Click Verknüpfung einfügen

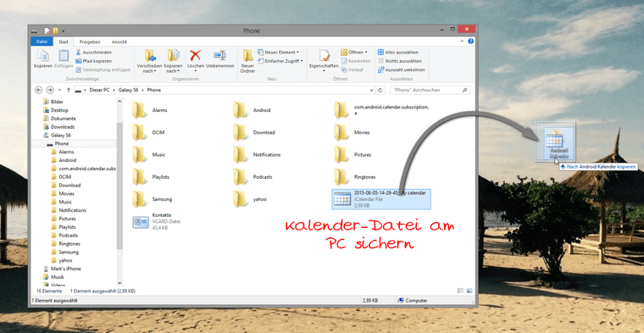coord(103,69)
